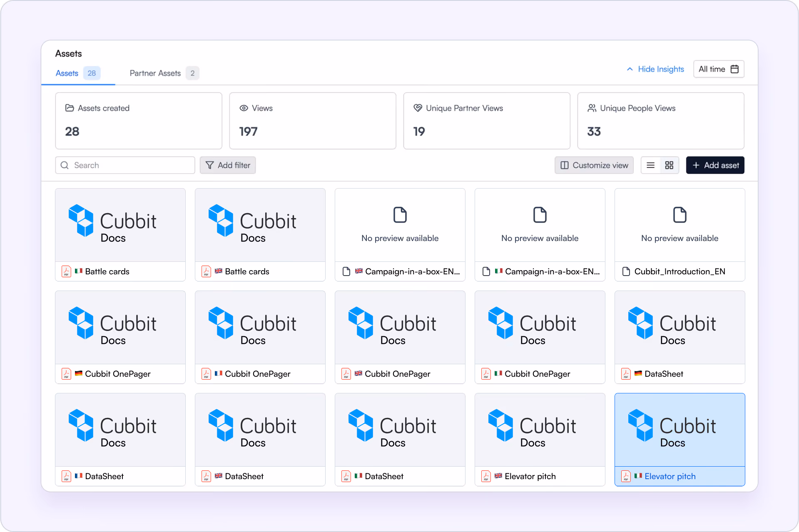Open the highlighted Italian Elevator pitch thumbnail
Screen dimensions: 799x532
[x=680, y=430]
